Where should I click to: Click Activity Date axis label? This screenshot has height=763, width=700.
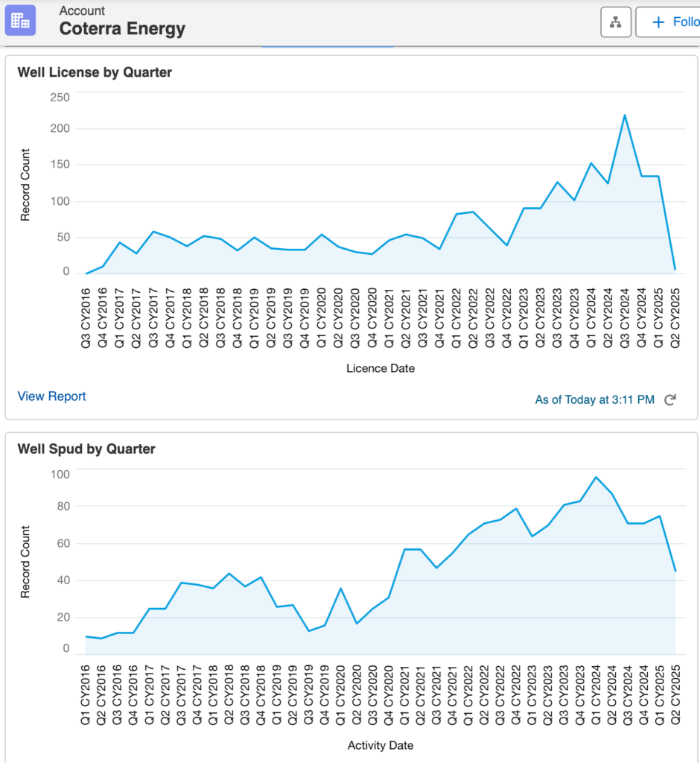[x=381, y=745]
